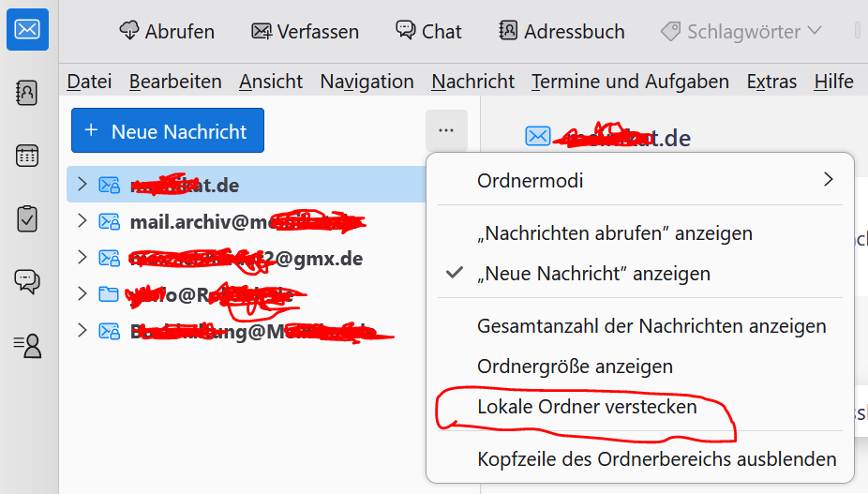868x494 pixels.
Task: Select Lokale Ordner verstecken
Action: [x=587, y=408]
